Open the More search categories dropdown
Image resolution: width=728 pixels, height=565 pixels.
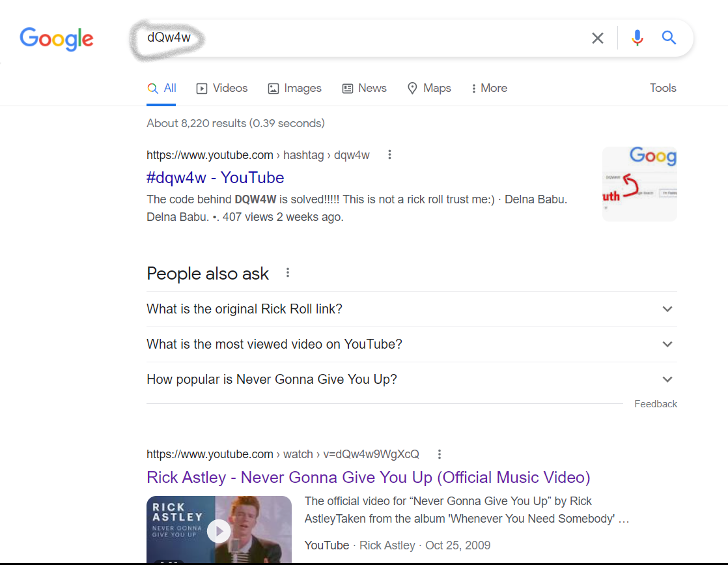pos(488,88)
